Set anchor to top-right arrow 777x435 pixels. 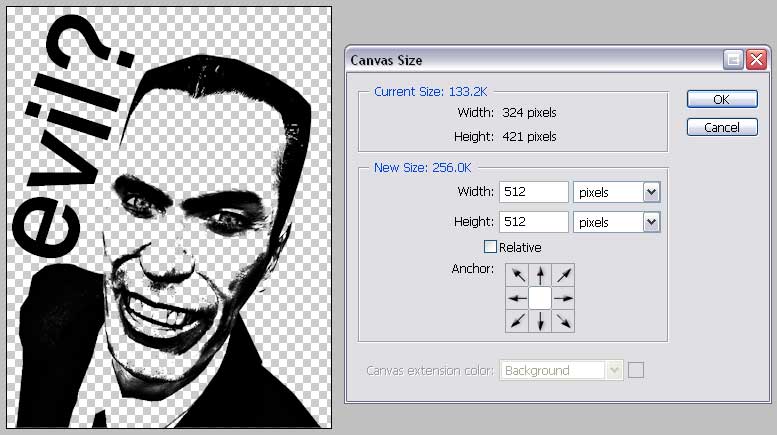[563, 275]
